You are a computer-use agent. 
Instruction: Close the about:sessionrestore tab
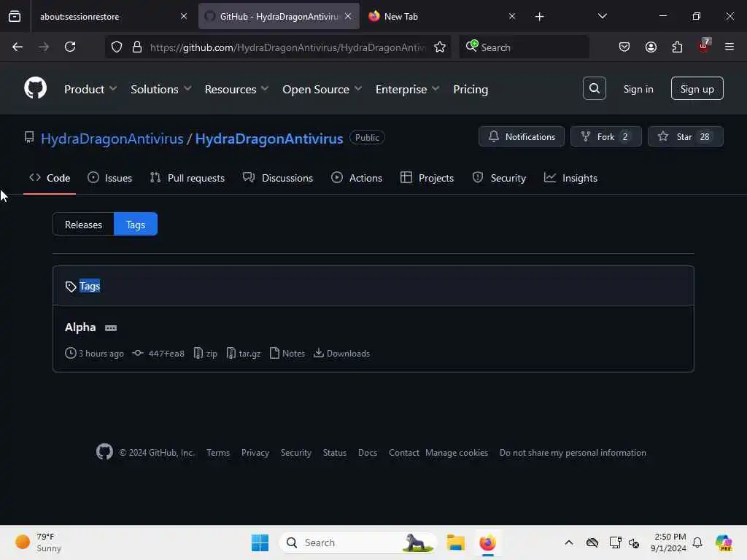tap(184, 16)
